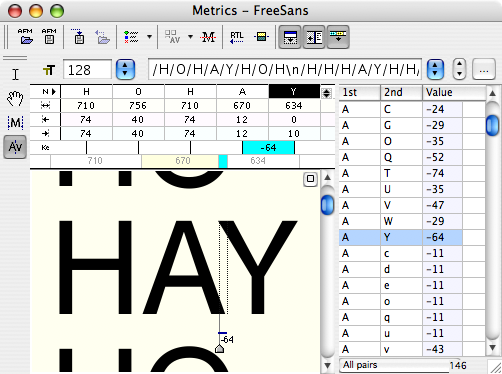The width and height of the screenshot is (502, 374).
Task: Click the font size TT icon
Action: [49, 70]
